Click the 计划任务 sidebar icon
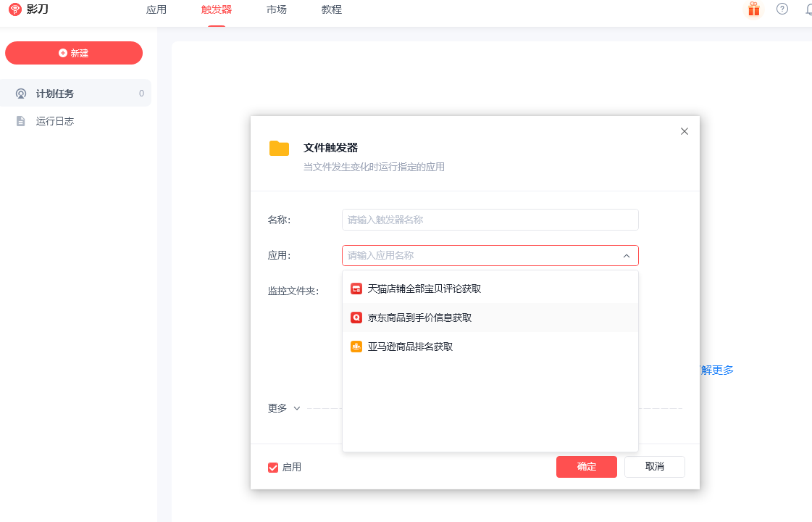Viewport: 812px width, 522px height. point(21,94)
